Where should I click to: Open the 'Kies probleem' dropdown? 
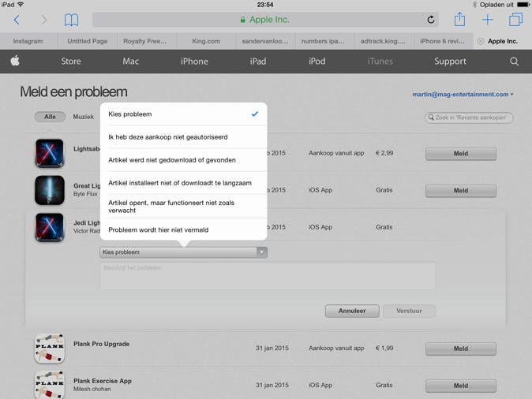(184, 252)
